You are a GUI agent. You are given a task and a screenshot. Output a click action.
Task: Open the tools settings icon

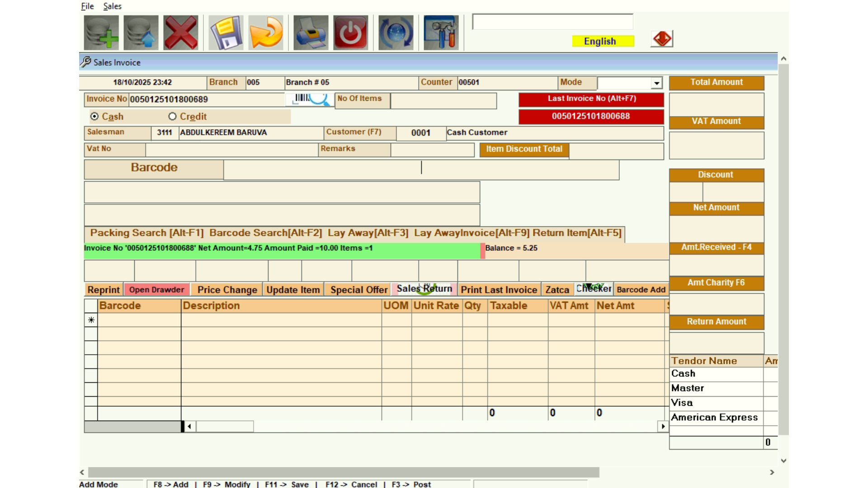click(x=441, y=33)
